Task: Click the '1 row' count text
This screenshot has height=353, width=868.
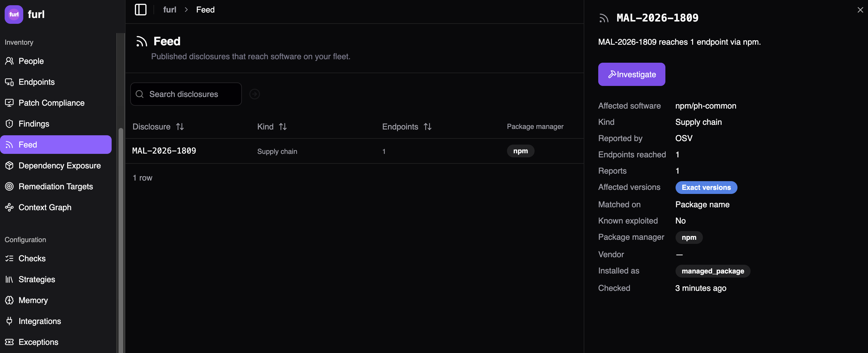Action: tap(142, 178)
